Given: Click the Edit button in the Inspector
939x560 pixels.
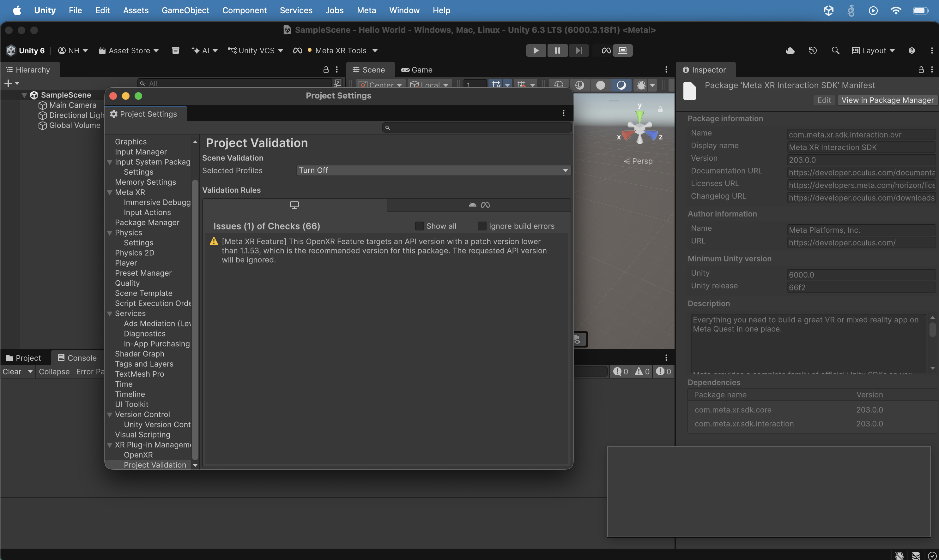Looking at the screenshot, I should (824, 100).
